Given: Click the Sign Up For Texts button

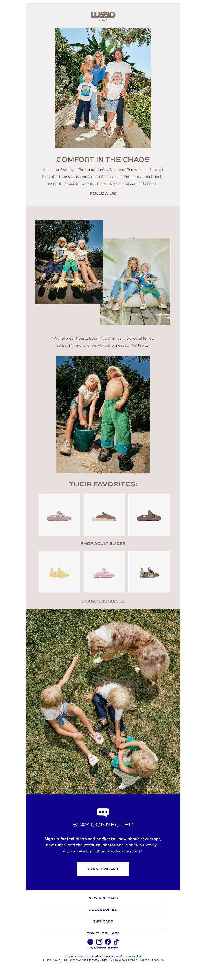Looking at the screenshot, I should pos(103,868).
